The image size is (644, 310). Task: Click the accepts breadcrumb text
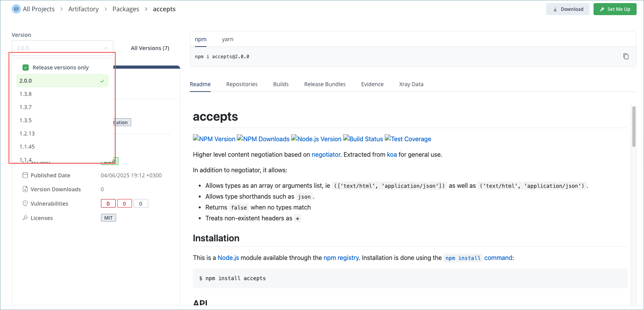164,9
